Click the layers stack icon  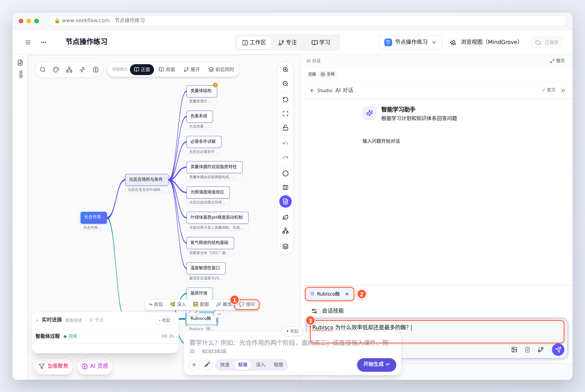pos(285,247)
